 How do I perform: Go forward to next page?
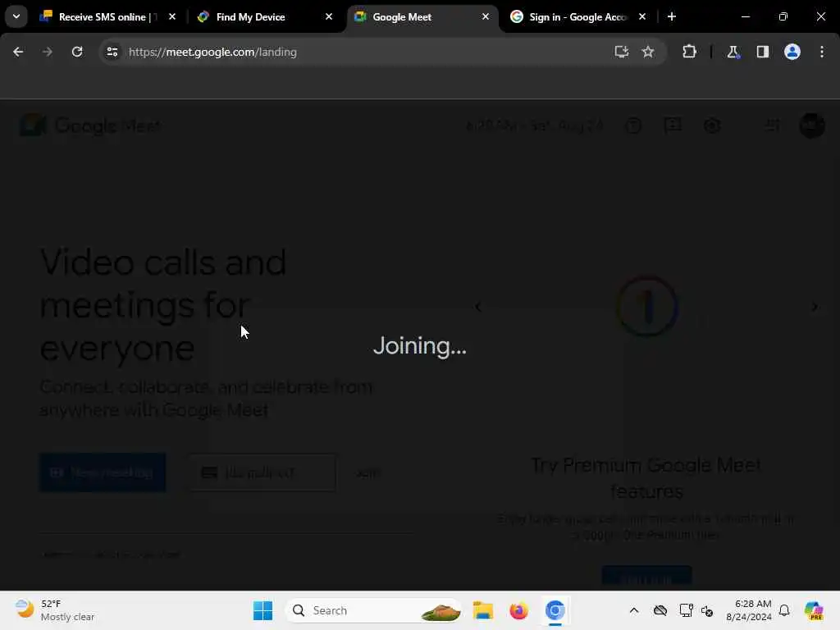pos(48,52)
